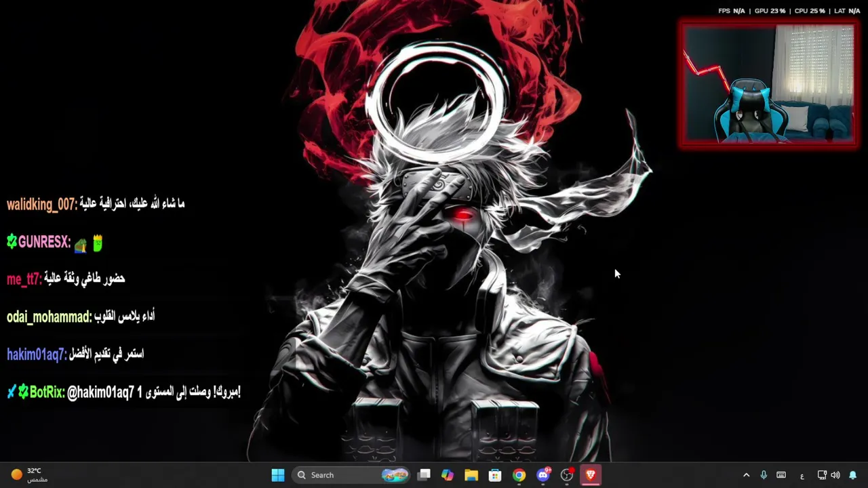The height and width of the screenshot is (488, 868).
Task: Switch to Google Chrome on the taskbar
Action: 519,475
